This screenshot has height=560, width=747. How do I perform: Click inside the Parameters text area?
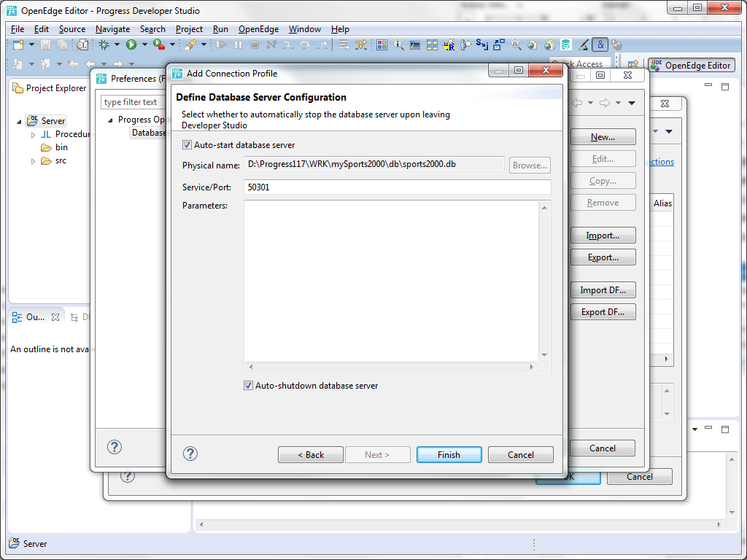[392, 281]
